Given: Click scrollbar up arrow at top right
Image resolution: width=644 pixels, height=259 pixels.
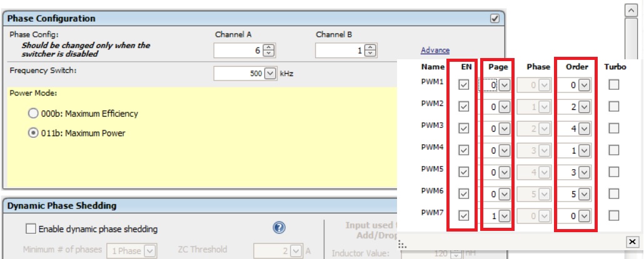Looking at the screenshot, I should click(x=631, y=10).
